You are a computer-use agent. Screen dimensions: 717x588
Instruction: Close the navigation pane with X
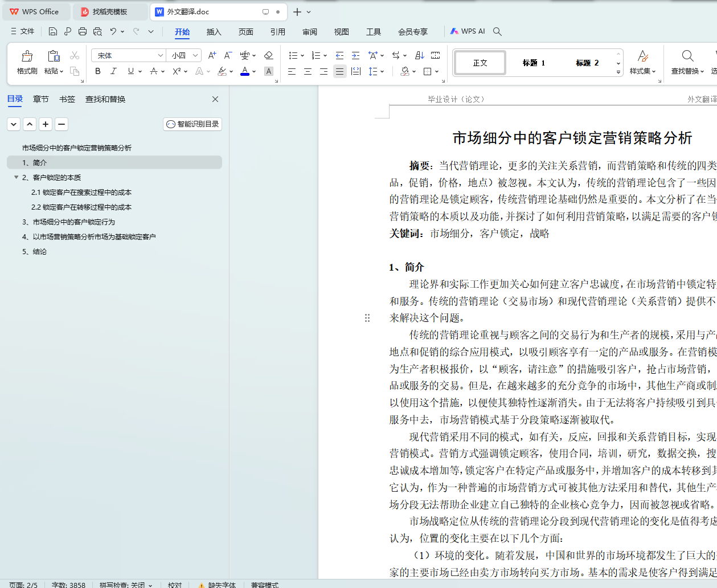click(x=215, y=99)
